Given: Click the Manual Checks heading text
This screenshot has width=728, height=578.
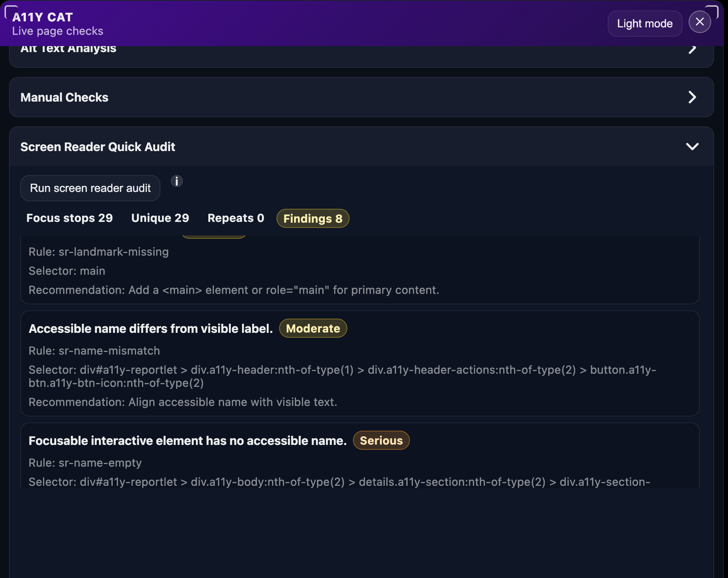Looking at the screenshot, I should tap(64, 97).
